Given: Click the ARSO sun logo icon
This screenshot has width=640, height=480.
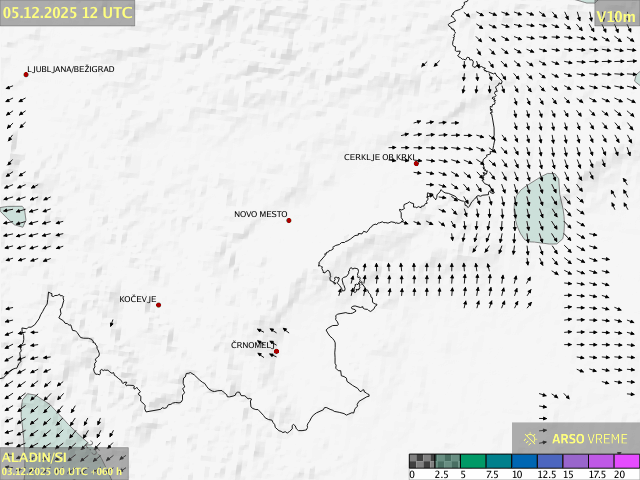Looking at the screenshot, I should pyautogui.click(x=531, y=438).
